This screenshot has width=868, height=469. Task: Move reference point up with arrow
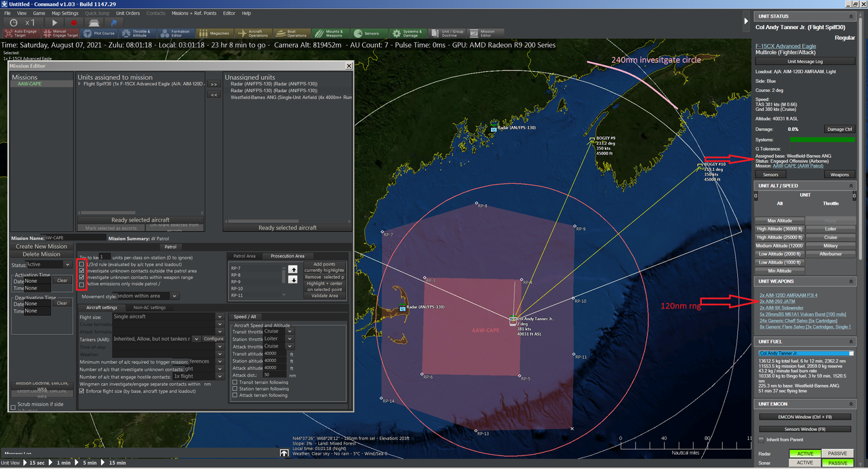(x=293, y=270)
